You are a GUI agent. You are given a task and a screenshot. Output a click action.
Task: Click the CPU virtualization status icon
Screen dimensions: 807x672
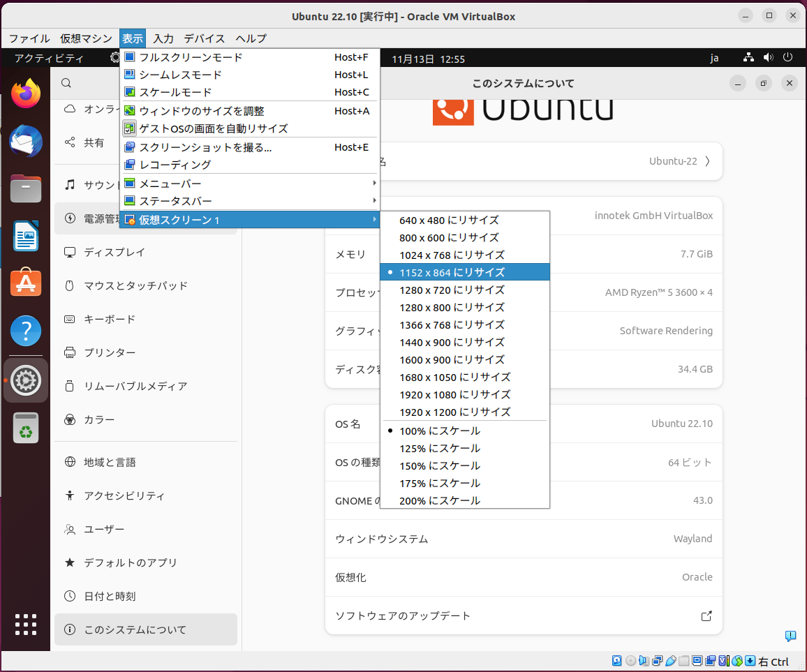724,662
